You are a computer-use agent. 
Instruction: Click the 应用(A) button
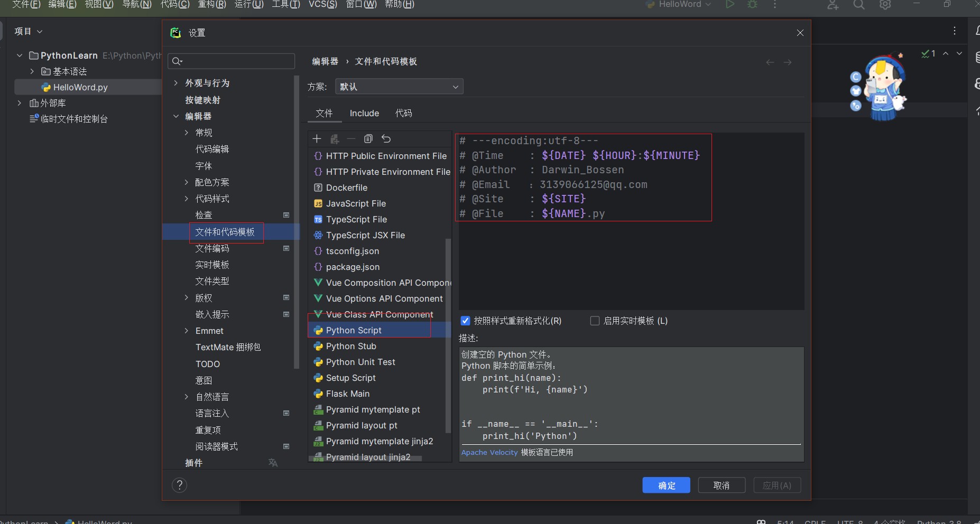tap(777, 485)
